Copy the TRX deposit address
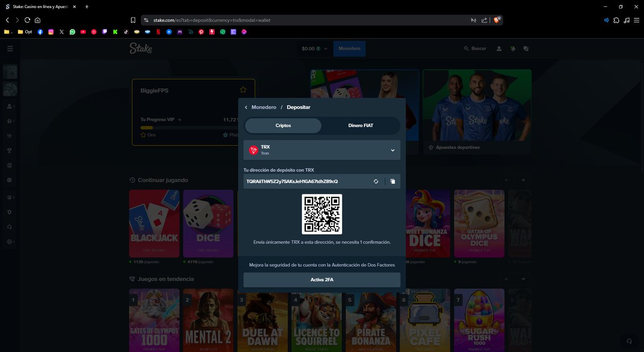This screenshot has height=352, width=644. pos(393,181)
